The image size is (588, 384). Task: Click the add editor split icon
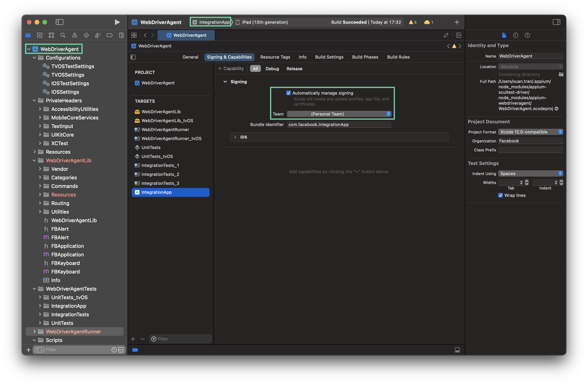click(x=458, y=35)
